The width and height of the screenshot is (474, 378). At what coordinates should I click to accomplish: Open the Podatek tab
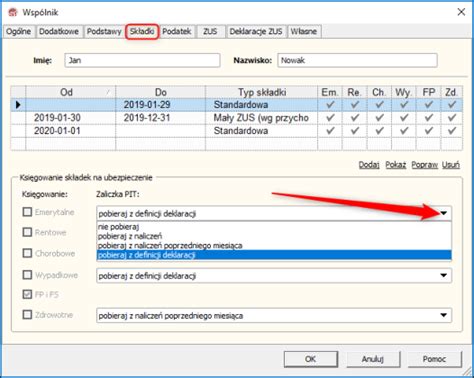pos(177,32)
